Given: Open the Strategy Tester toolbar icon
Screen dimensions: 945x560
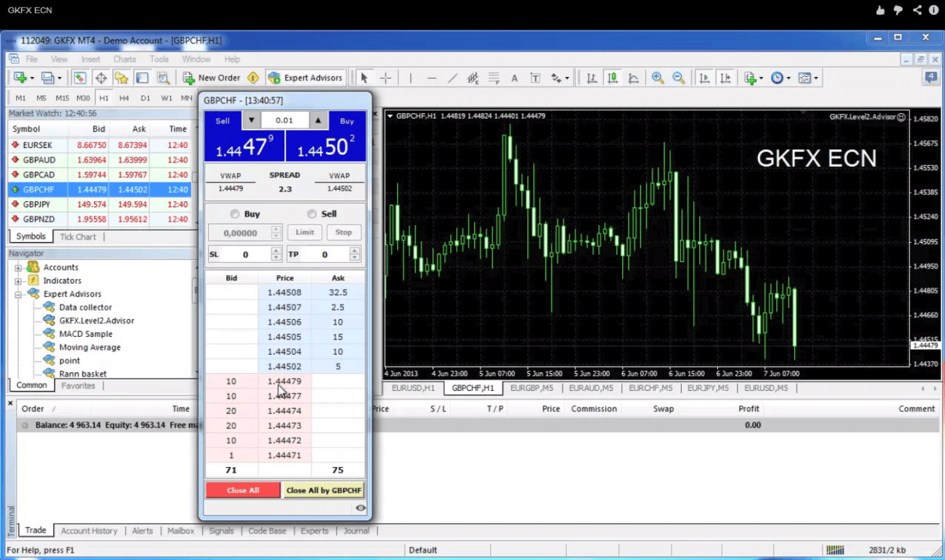Looking at the screenshot, I should click(x=163, y=78).
